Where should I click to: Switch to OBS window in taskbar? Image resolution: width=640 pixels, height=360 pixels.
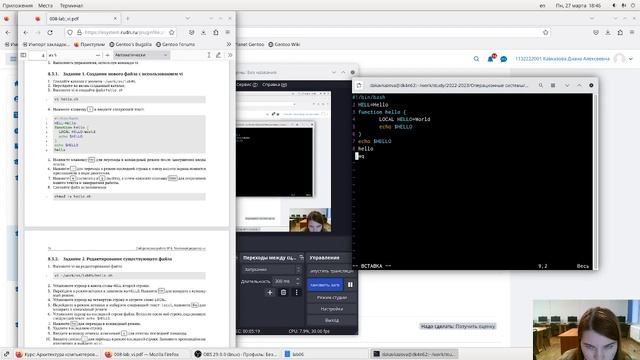click(x=236, y=354)
